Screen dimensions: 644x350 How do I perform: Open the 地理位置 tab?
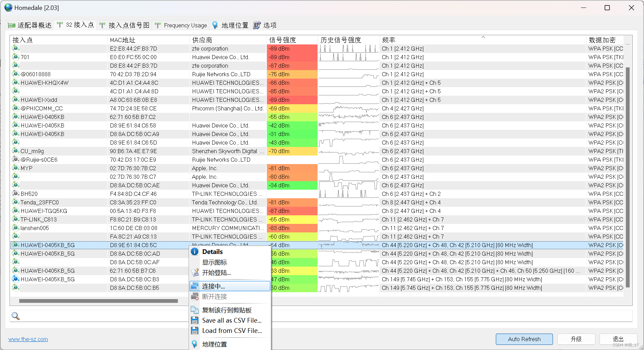230,25
